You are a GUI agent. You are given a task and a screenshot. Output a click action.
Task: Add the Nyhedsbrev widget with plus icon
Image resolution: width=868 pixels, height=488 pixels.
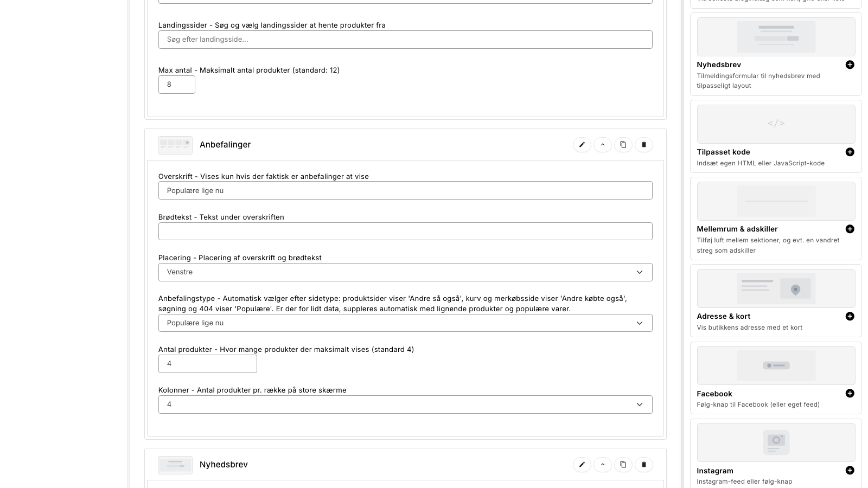[850, 65]
